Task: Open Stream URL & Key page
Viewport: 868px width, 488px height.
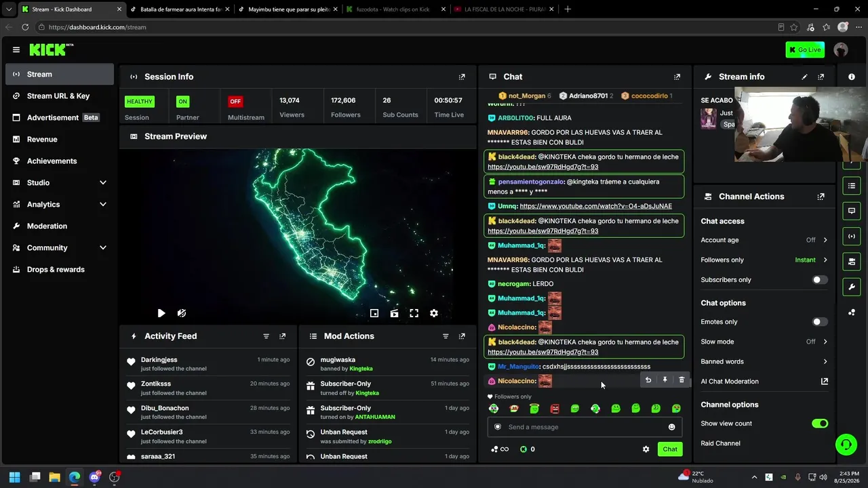Action: click(60, 96)
